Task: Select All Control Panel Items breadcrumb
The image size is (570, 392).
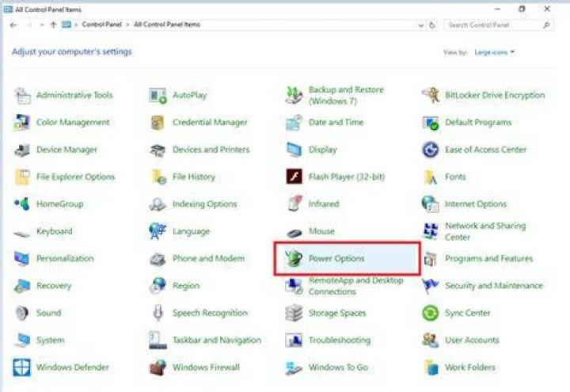Action: click(167, 25)
